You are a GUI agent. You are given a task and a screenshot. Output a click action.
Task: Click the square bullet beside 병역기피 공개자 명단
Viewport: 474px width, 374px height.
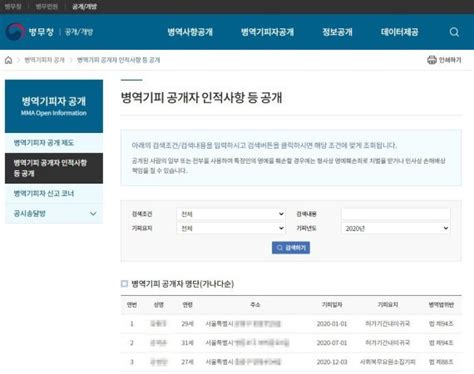point(124,284)
